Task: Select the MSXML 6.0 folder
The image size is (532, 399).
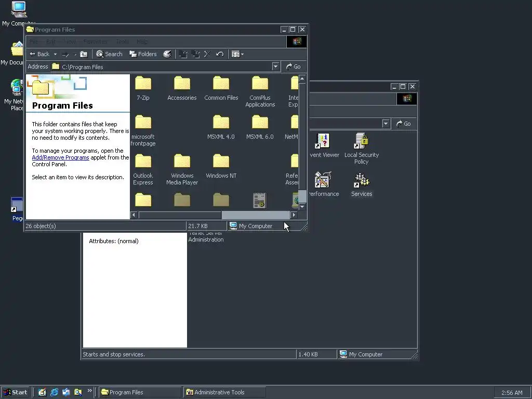Action: point(260,128)
